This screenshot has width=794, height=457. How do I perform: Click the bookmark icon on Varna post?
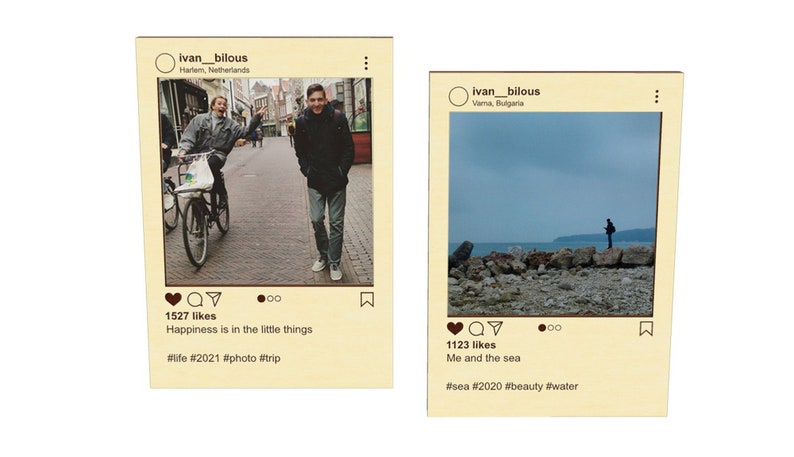pyautogui.click(x=646, y=328)
